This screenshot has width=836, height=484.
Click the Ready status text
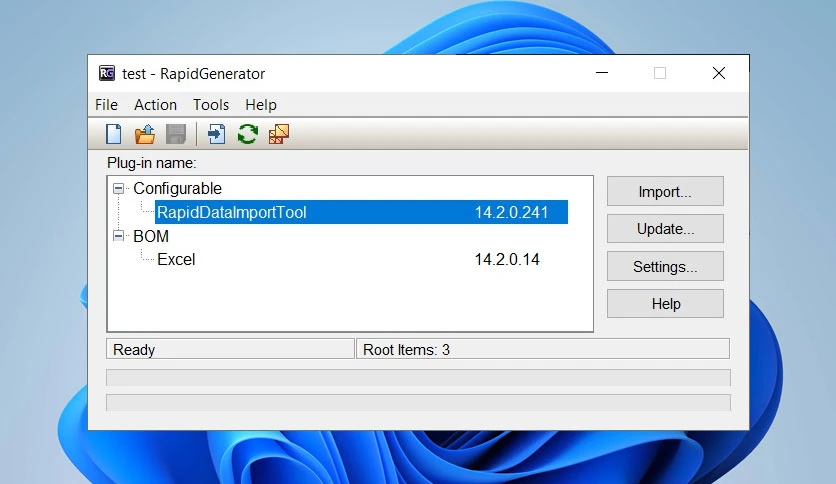point(134,350)
